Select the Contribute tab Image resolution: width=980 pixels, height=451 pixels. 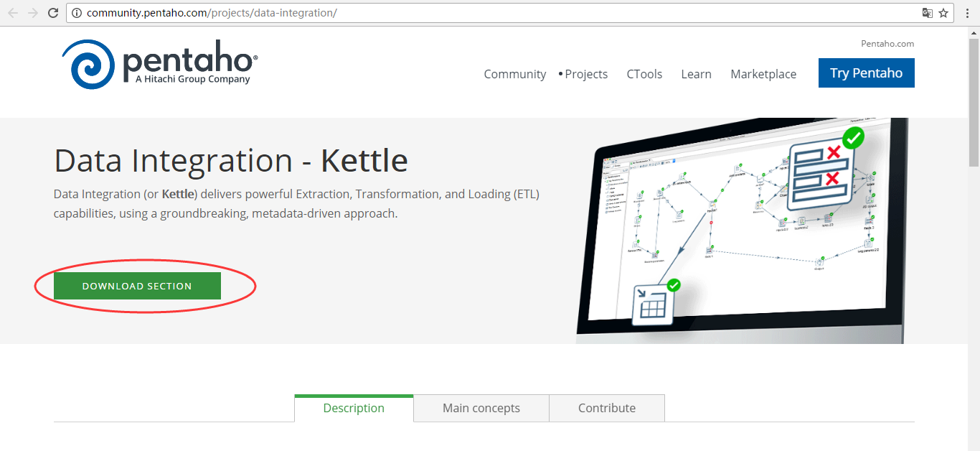coord(607,408)
